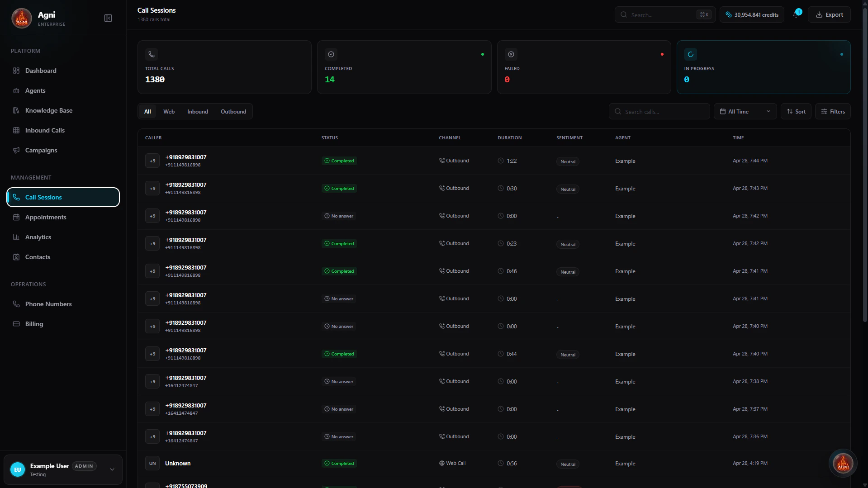Image resolution: width=868 pixels, height=488 pixels.
Task: Click the global Search field
Action: (x=665, y=14)
